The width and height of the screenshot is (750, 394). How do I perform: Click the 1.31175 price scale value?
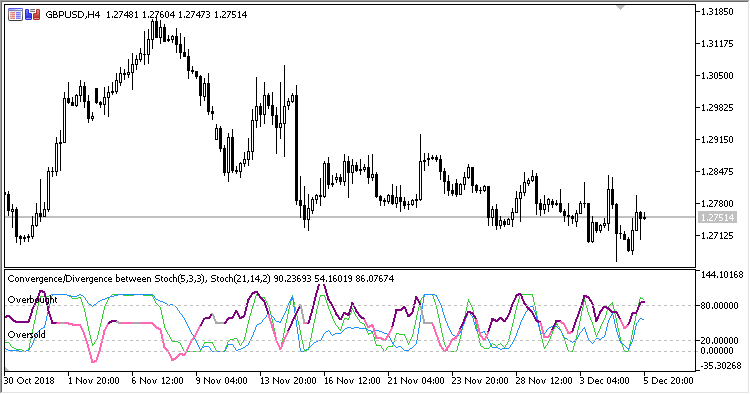pyautogui.click(x=717, y=44)
